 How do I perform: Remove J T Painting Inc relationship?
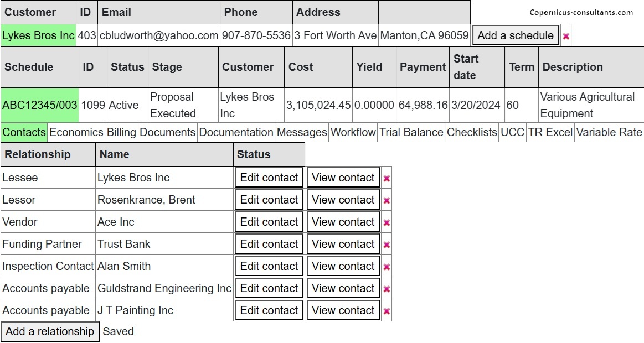point(387,311)
